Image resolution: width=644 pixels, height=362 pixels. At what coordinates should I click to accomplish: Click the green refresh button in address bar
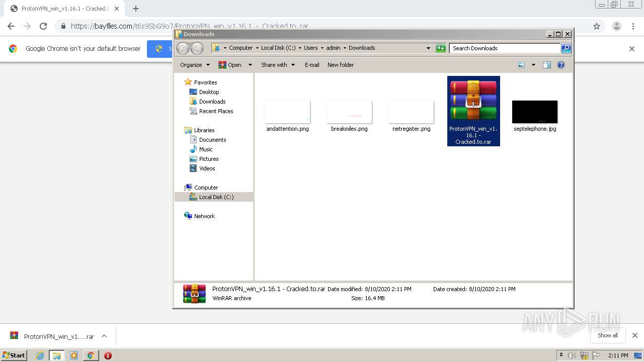[x=441, y=48]
